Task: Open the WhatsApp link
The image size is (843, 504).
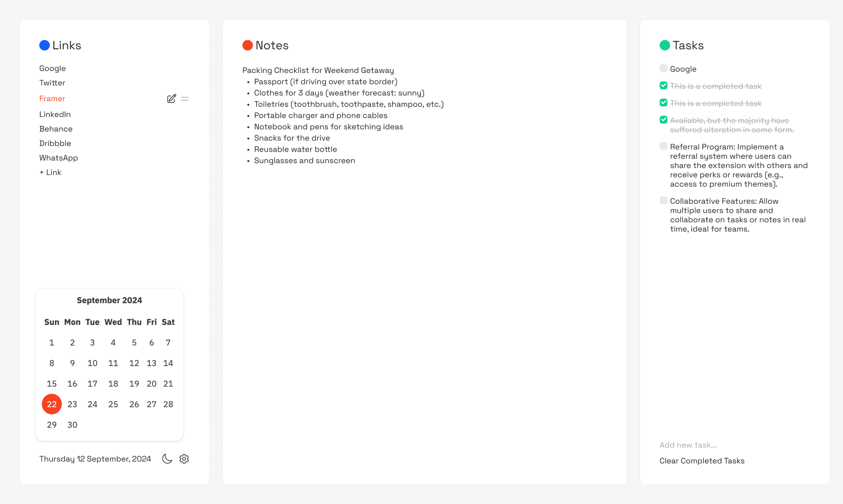Action: (58, 158)
